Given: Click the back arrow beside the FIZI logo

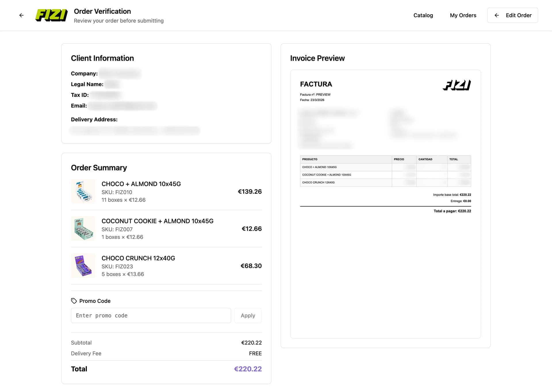Looking at the screenshot, I should pyautogui.click(x=21, y=15).
